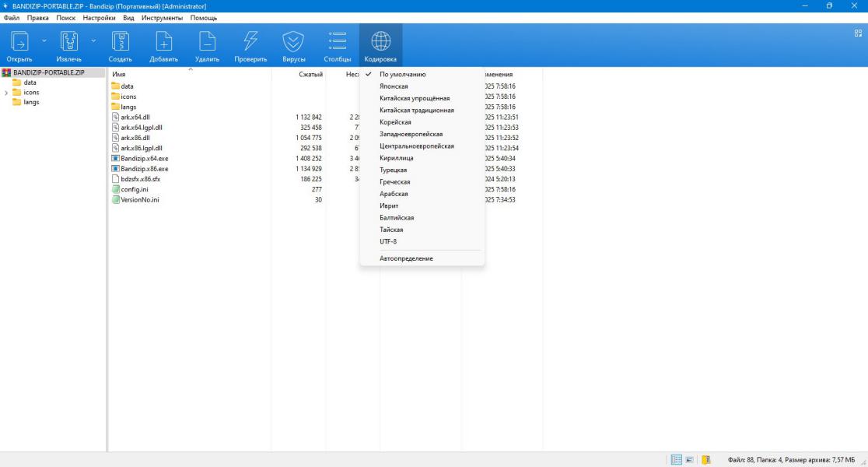Select the ark.x64.lgpl.dll file name

[141, 128]
